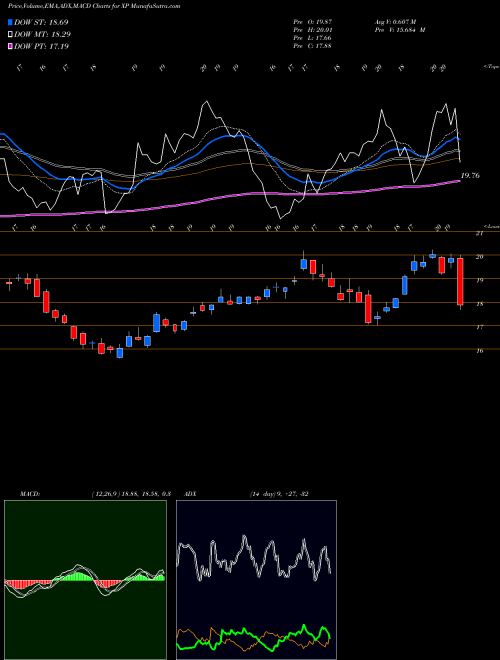
Task: Click the 'Pre L: 17.66' low value
Action: pos(313,38)
